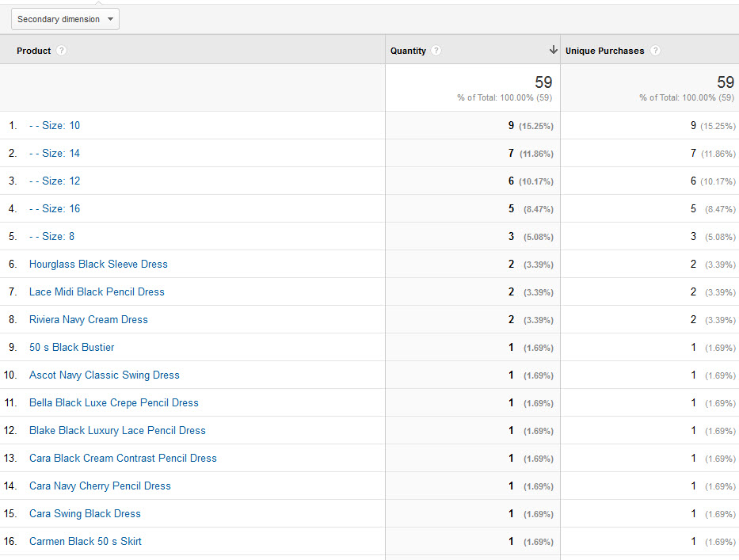
Task: Open Cara Navy Cherry Pencil Dress
Action: point(100,486)
